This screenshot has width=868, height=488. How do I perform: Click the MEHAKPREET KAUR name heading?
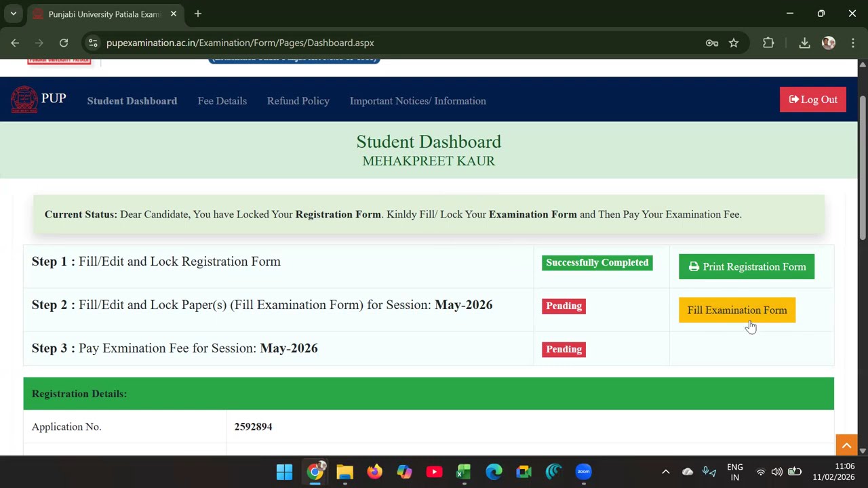tap(429, 161)
